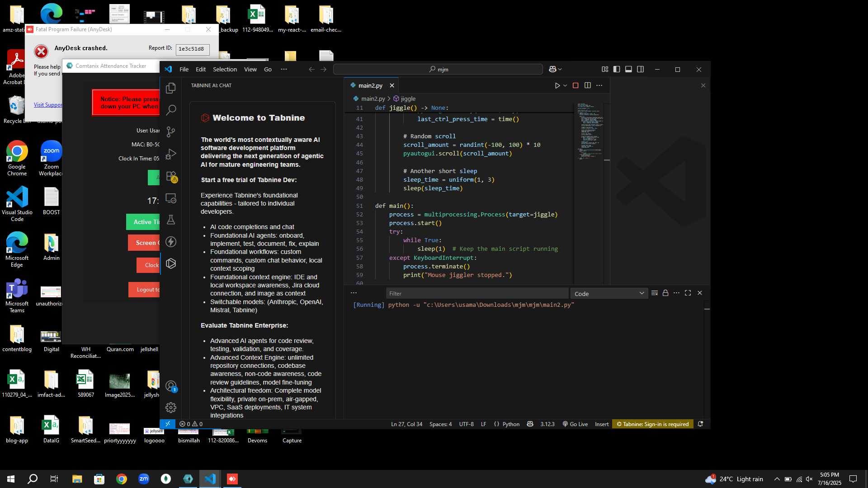Maximize the output panel size
This screenshot has height=488, width=868.
click(x=688, y=293)
